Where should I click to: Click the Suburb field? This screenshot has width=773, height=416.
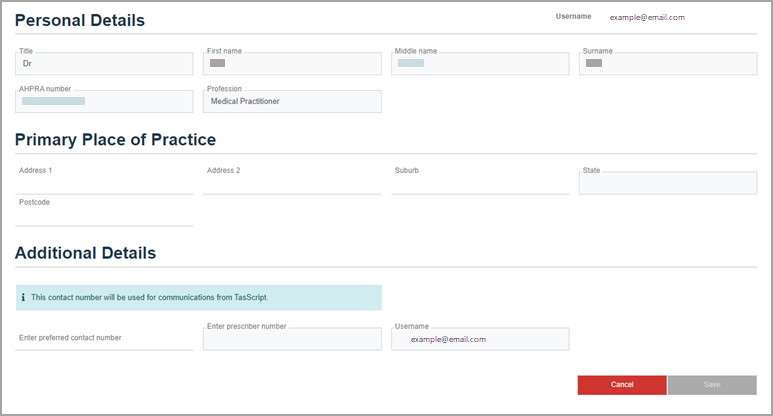(x=480, y=182)
